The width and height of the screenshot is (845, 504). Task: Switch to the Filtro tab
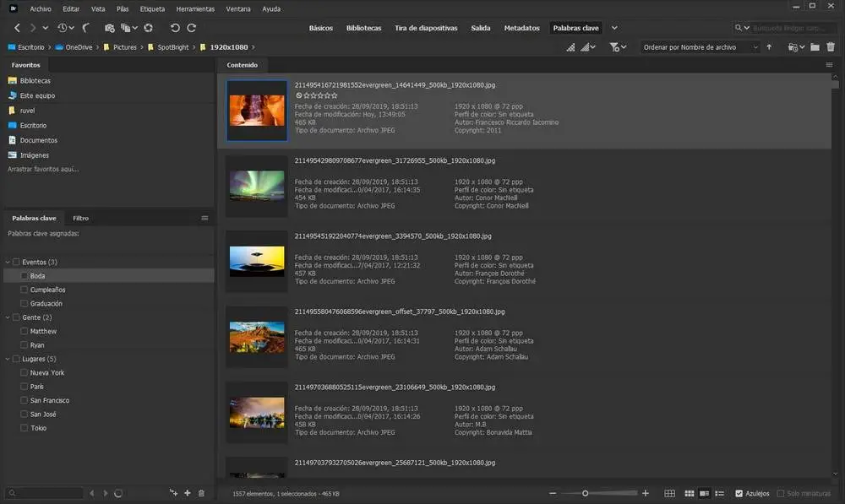point(81,218)
